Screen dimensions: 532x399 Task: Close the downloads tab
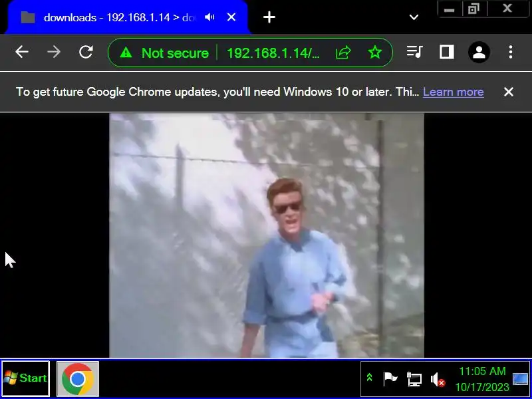pyautogui.click(x=231, y=17)
